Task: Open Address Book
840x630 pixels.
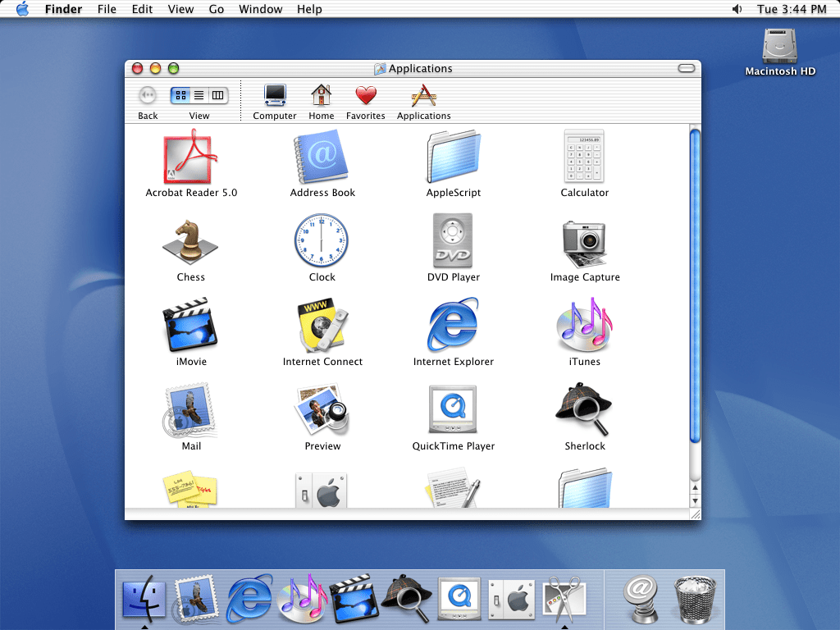Action: click(322, 158)
